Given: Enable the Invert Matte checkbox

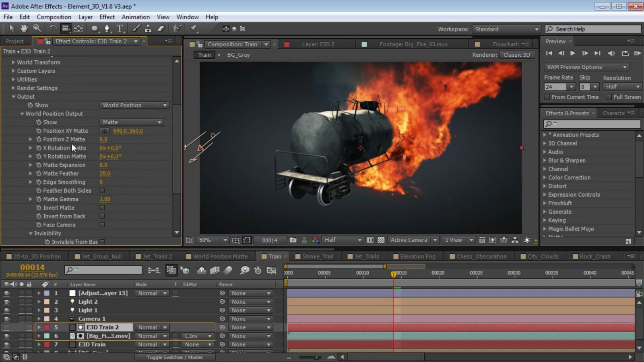Looking at the screenshot, I should (102, 208).
